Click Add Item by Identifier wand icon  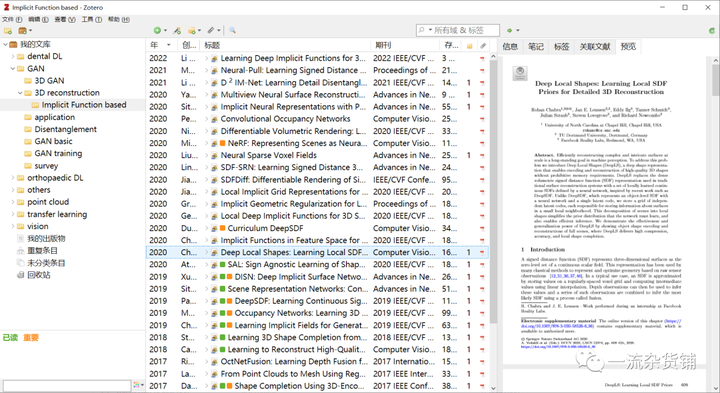[177, 30]
